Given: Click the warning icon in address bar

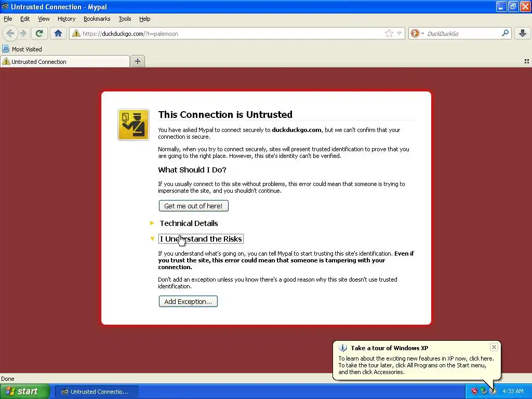Looking at the screenshot, I should (x=76, y=33).
